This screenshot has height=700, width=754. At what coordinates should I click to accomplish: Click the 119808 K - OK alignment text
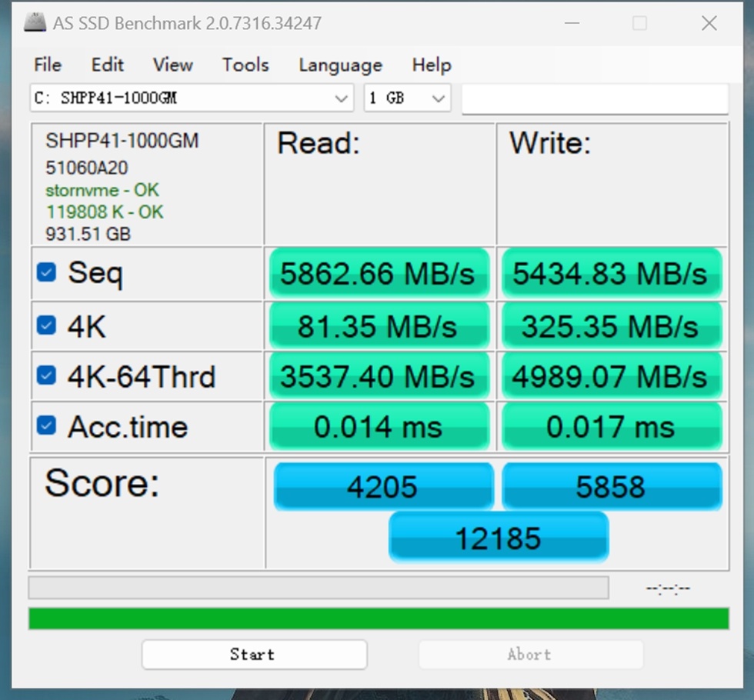coord(105,212)
